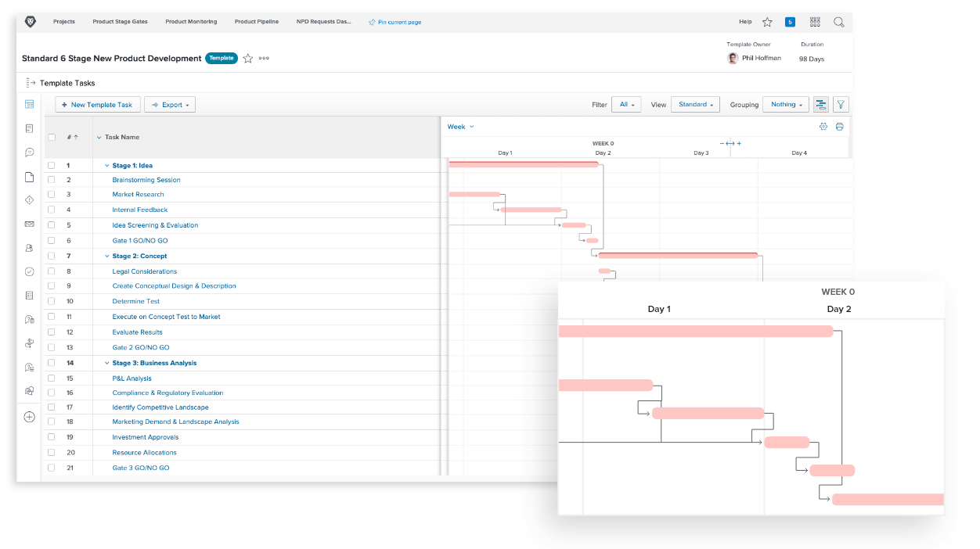Open the Documents page sidebar icon
The height and width of the screenshot is (549, 980).
tap(29, 177)
